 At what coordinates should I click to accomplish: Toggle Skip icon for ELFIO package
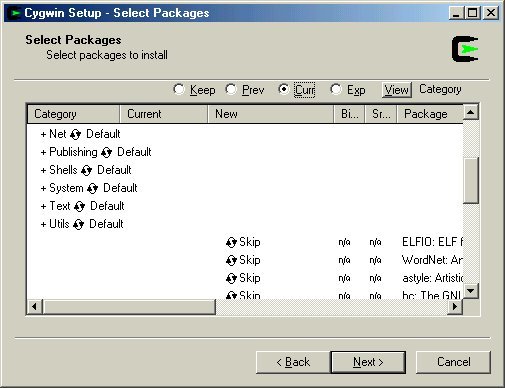[231, 242]
